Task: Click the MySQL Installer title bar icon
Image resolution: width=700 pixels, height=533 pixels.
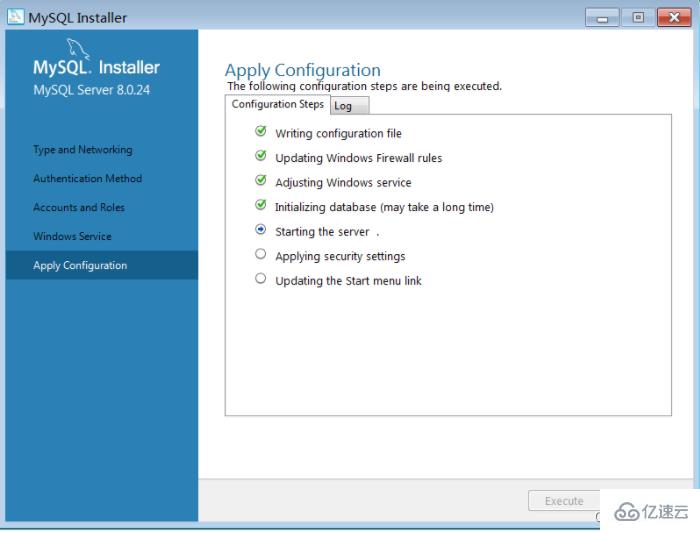Action: coord(14,17)
